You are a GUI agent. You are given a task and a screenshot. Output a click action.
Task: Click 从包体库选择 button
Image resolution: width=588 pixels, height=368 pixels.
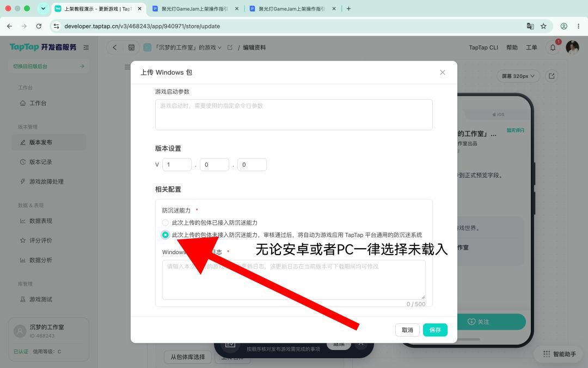[x=187, y=357]
